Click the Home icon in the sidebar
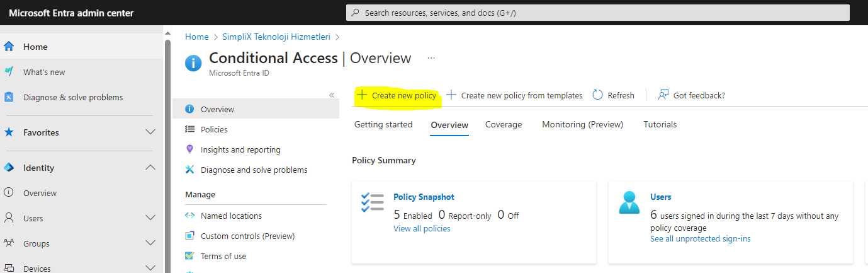Viewport: 868px width, 273px height. (9, 47)
